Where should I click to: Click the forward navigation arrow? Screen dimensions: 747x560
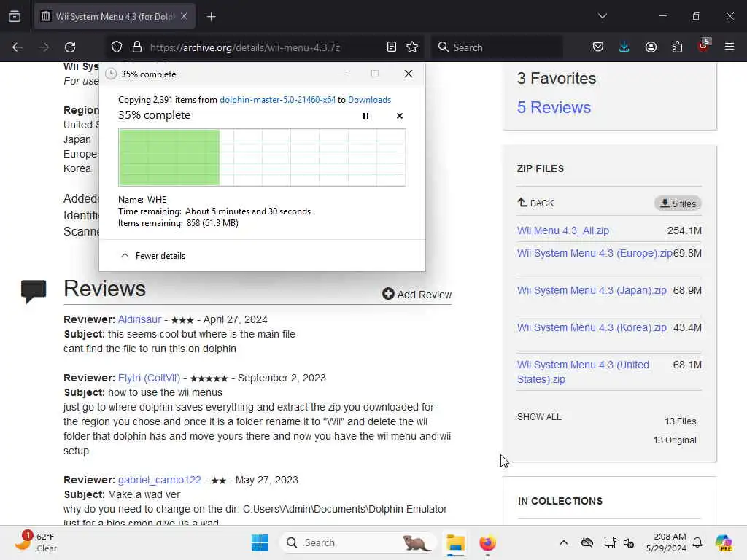coord(44,47)
